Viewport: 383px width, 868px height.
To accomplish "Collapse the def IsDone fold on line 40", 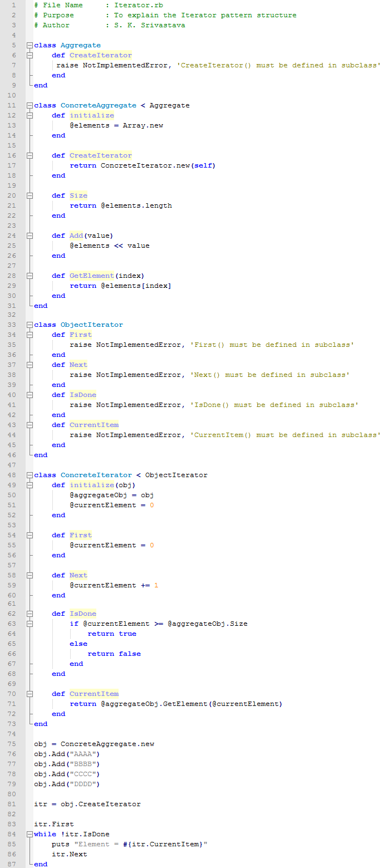I will [29, 395].
